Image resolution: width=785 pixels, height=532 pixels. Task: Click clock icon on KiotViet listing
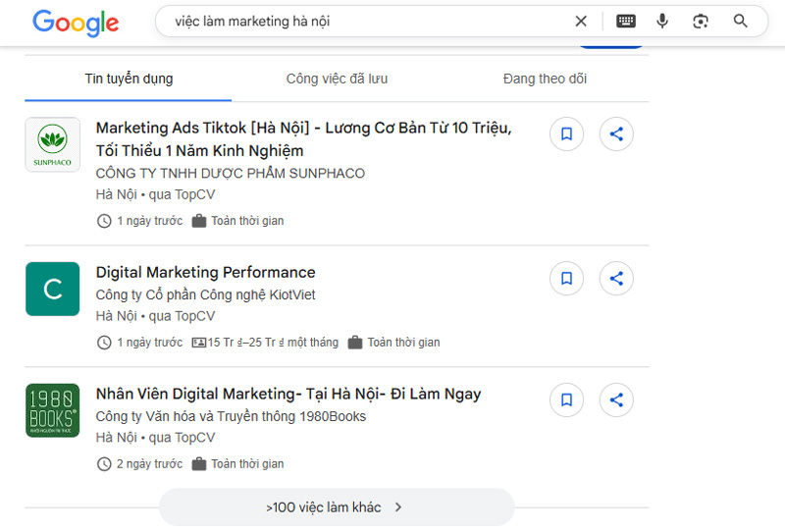[x=104, y=343]
